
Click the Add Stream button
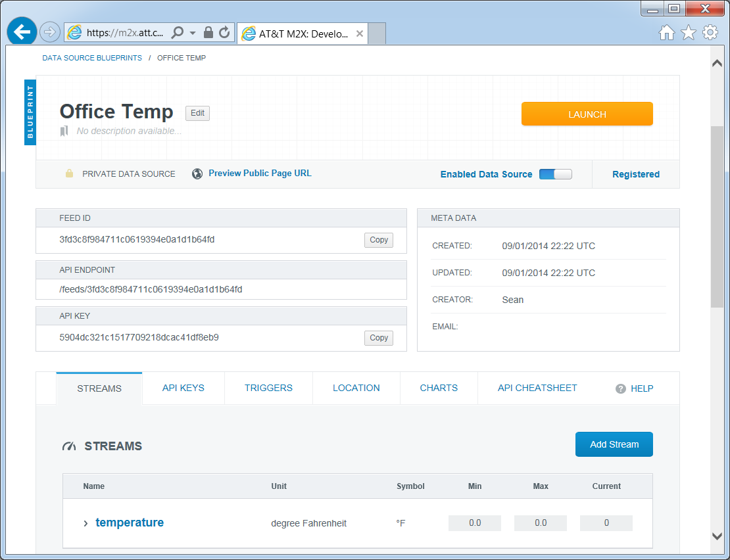tap(614, 444)
